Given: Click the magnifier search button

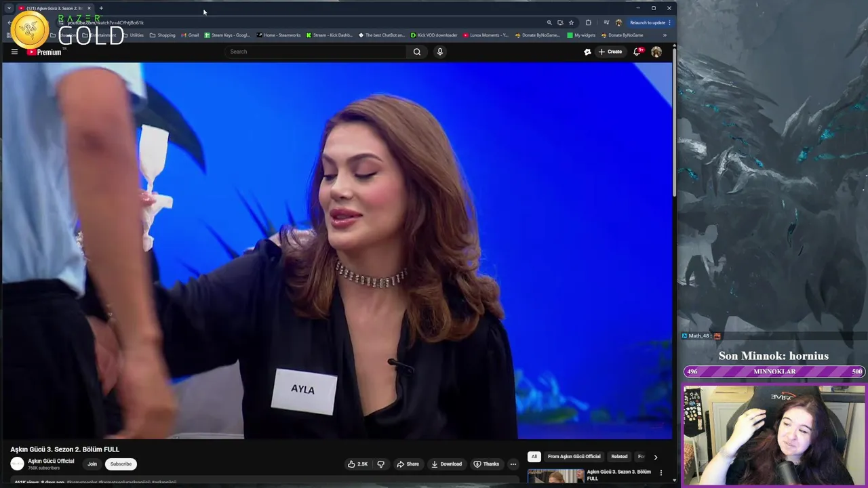Looking at the screenshot, I should (417, 52).
